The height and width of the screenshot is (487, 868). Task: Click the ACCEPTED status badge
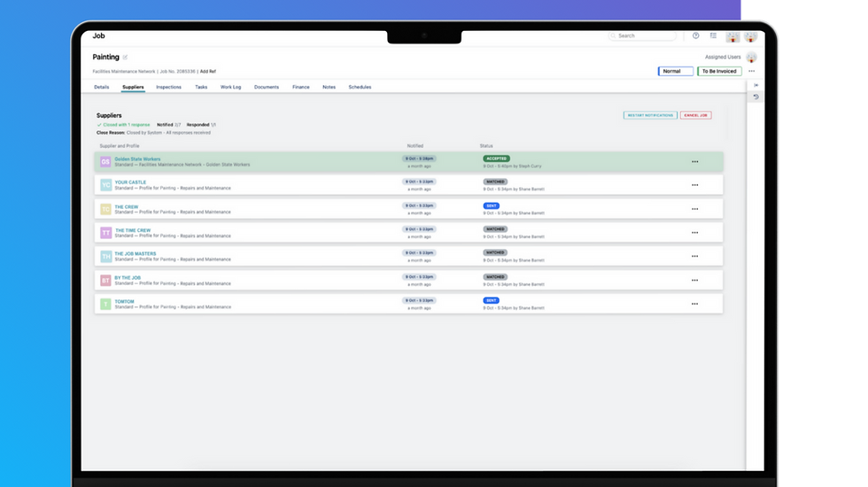click(497, 158)
